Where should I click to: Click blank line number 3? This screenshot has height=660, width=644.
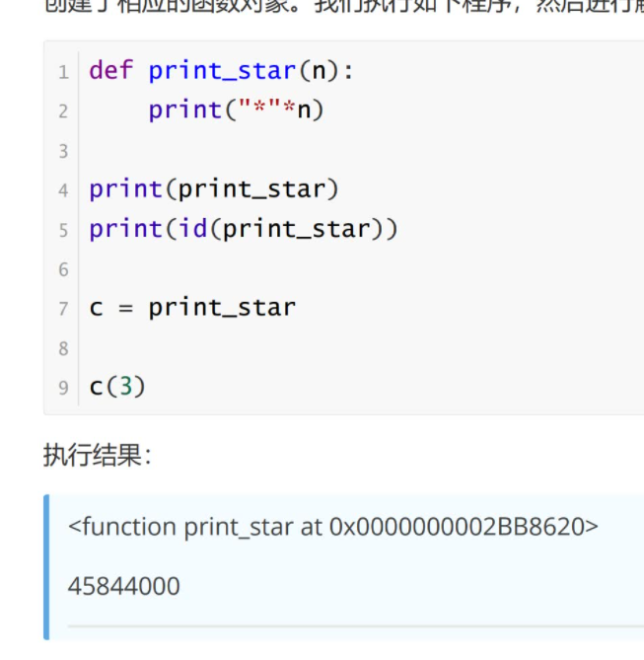click(x=63, y=151)
